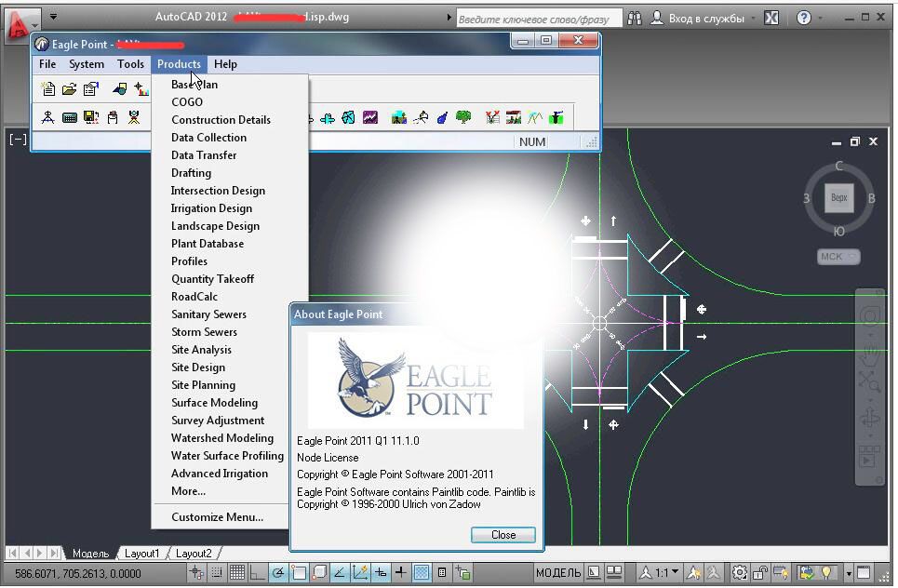Click the green tree landscape icon

click(463, 118)
